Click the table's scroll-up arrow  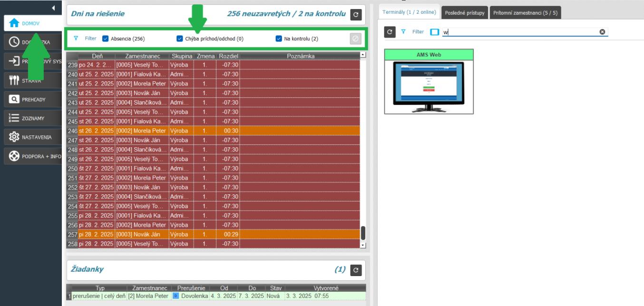click(x=363, y=55)
